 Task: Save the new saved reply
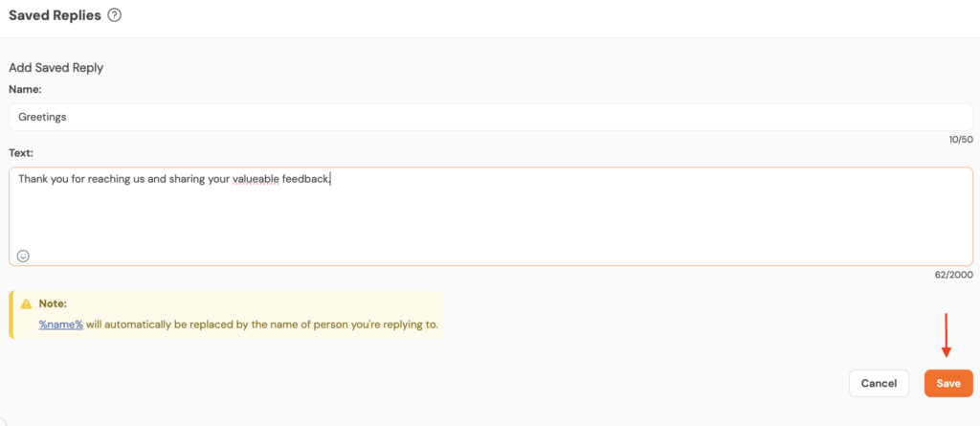[x=948, y=383]
